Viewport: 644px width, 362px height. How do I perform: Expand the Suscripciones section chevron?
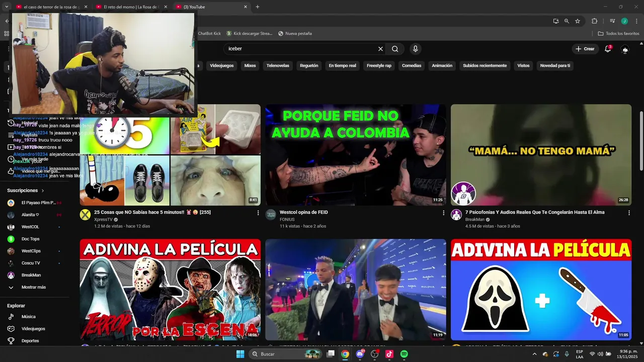[43, 191]
